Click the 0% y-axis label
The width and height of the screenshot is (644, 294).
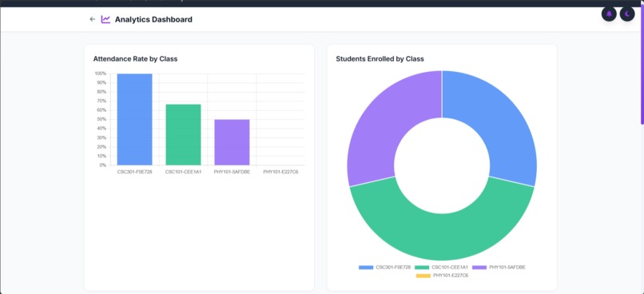tap(103, 165)
